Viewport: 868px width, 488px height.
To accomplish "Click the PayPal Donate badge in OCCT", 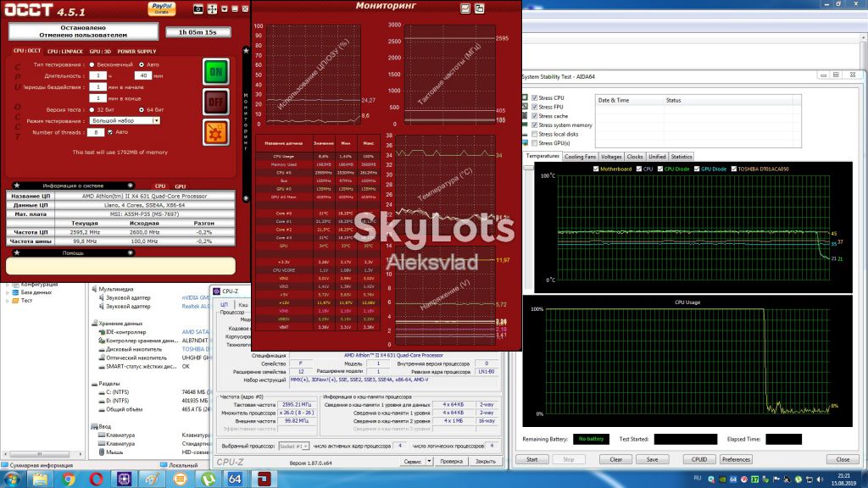I will point(162,8).
